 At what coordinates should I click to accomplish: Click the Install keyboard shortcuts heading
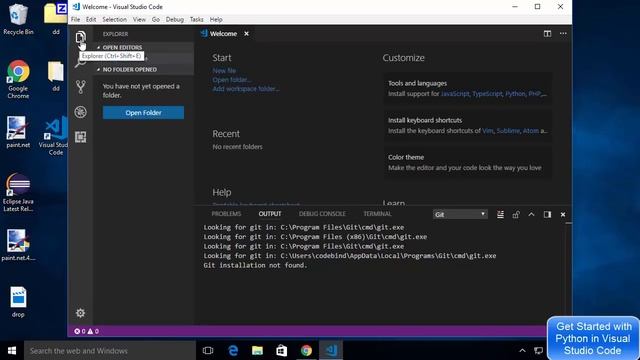(425, 120)
